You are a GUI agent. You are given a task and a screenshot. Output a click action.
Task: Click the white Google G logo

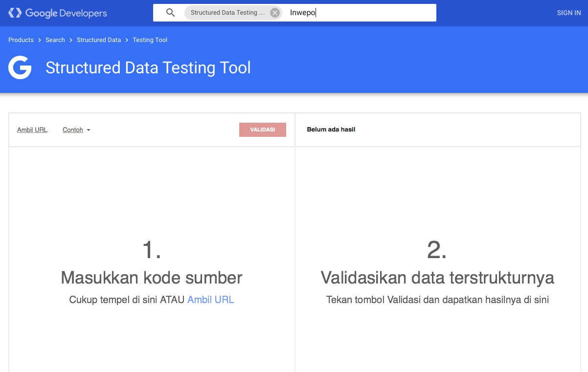point(20,67)
